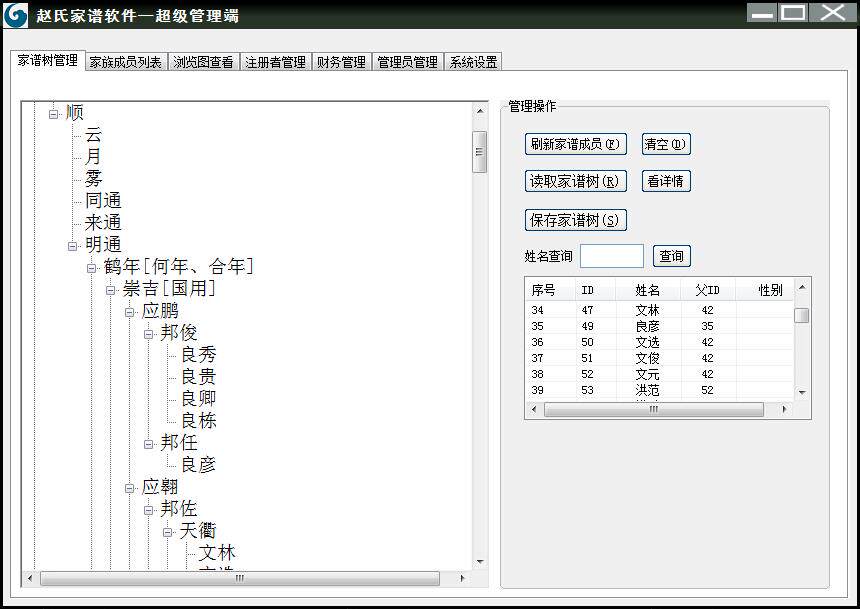Select tree member 良秀
This screenshot has height=609, width=860.
pos(199,354)
